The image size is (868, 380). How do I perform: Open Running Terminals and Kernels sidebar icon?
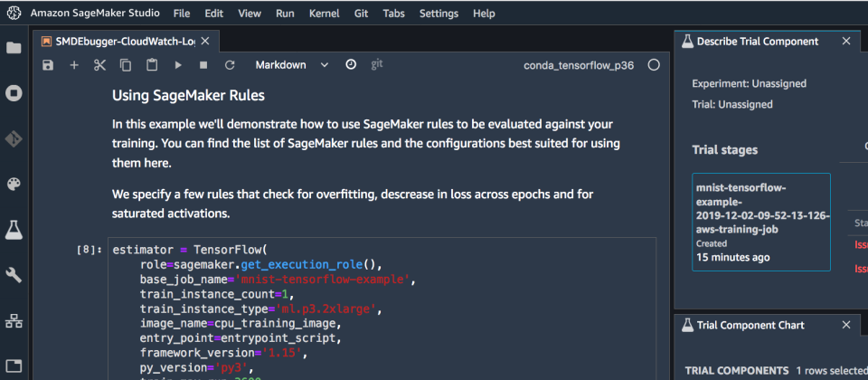tap(14, 93)
